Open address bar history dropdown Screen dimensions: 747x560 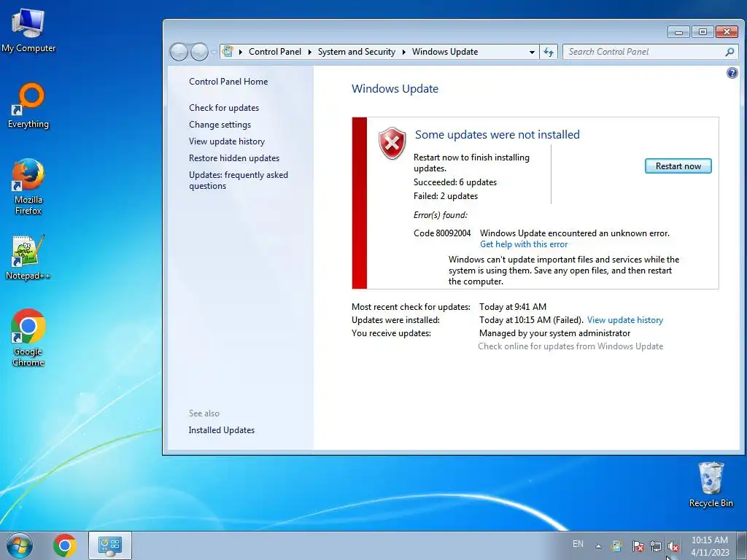tap(532, 52)
